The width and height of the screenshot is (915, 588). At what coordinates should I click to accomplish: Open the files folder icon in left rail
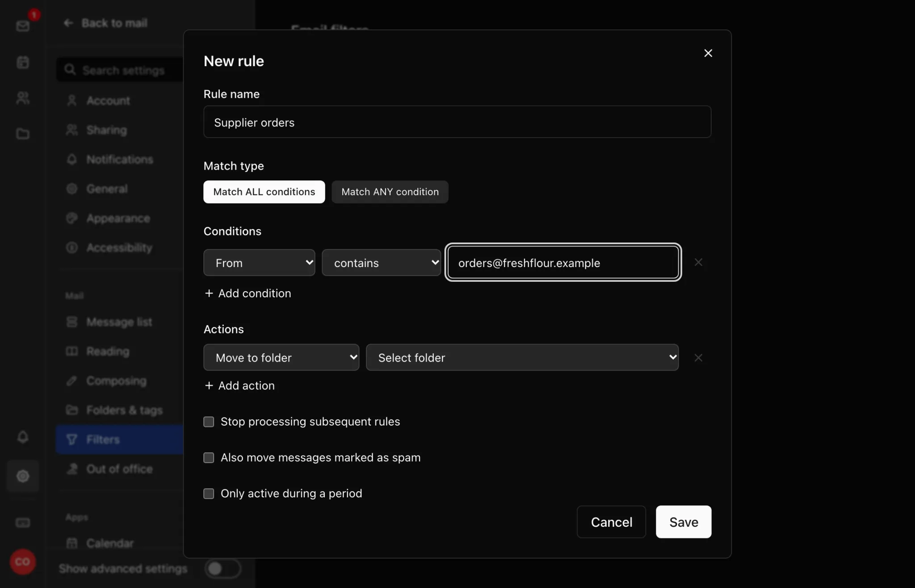23,133
